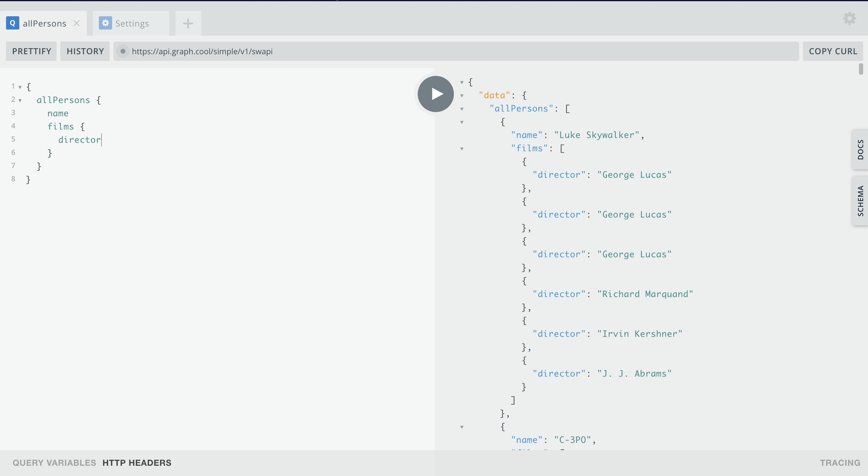The height and width of the screenshot is (476, 868).
Task: Click "allPersons" in the query editor
Action: click(63, 100)
